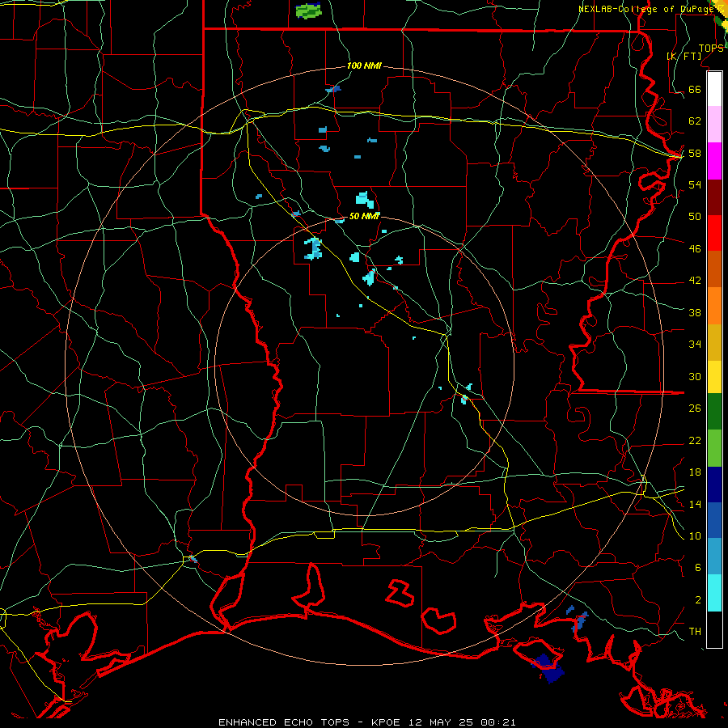The height and width of the screenshot is (728, 728).
Task: Click the legend value 30
Action: (x=695, y=376)
